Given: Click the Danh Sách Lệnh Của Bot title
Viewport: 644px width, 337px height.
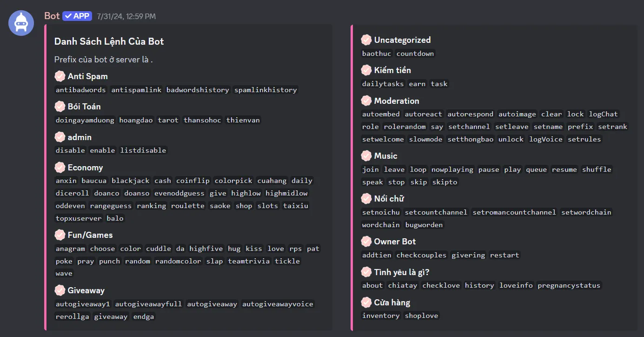Looking at the screenshot, I should (108, 41).
